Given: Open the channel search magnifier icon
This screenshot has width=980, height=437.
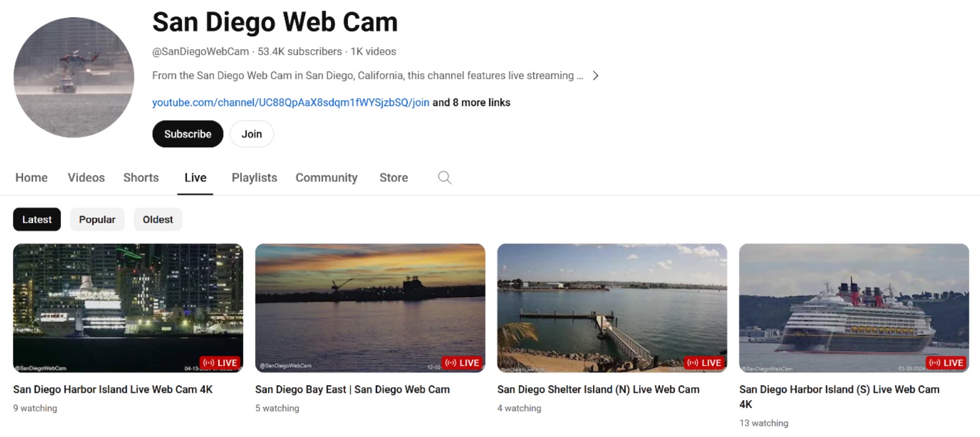Looking at the screenshot, I should point(445,177).
